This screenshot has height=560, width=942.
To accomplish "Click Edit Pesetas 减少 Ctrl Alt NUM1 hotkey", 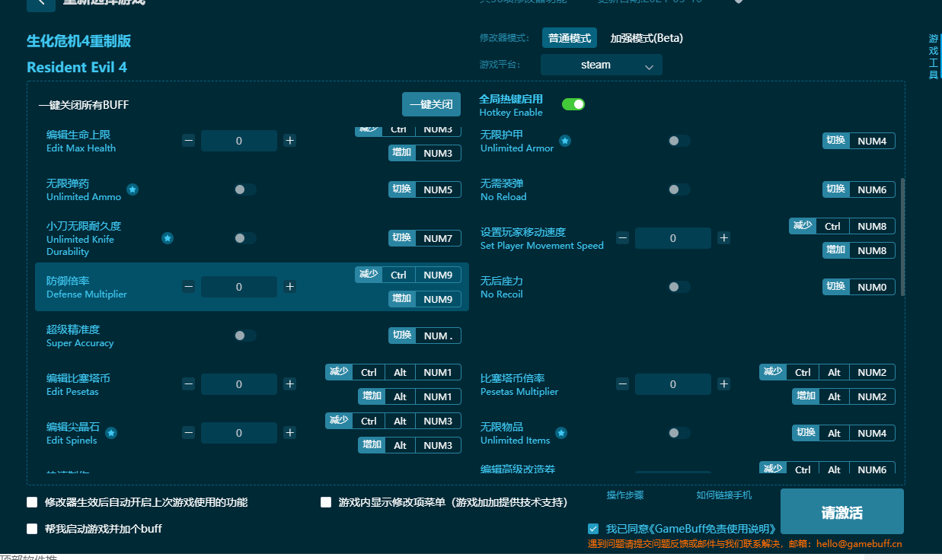I will (393, 372).
